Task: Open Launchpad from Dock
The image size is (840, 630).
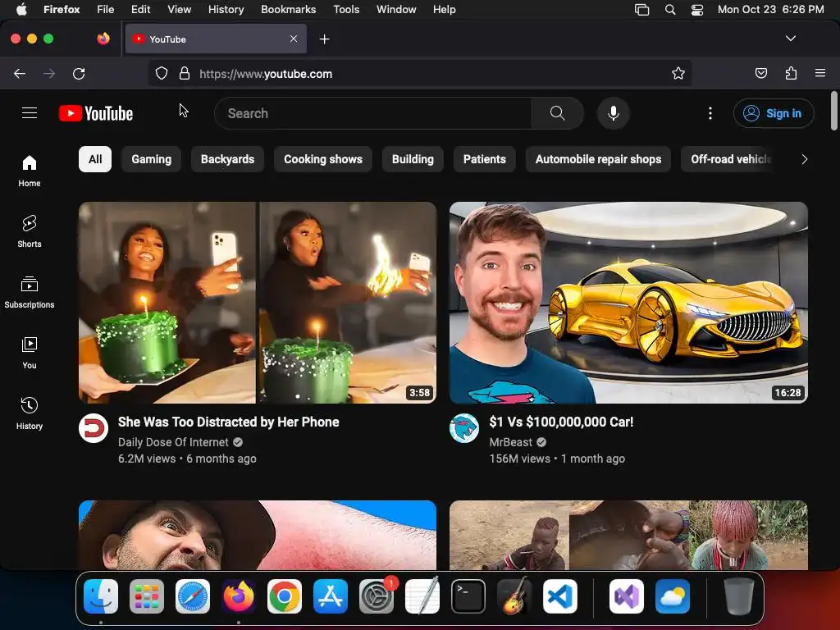Action: click(x=147, y=596)
